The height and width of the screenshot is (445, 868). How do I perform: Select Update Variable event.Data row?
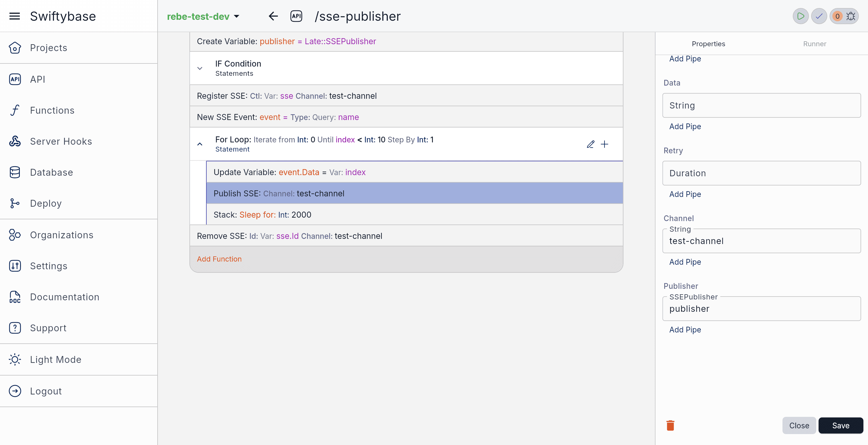[x=414, y=172]
